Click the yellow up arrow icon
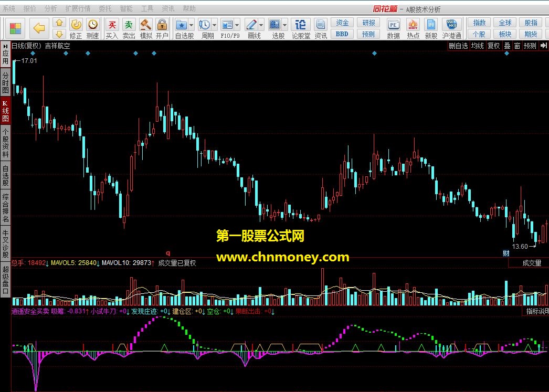The image size is (549, 392). coord(59,23)
